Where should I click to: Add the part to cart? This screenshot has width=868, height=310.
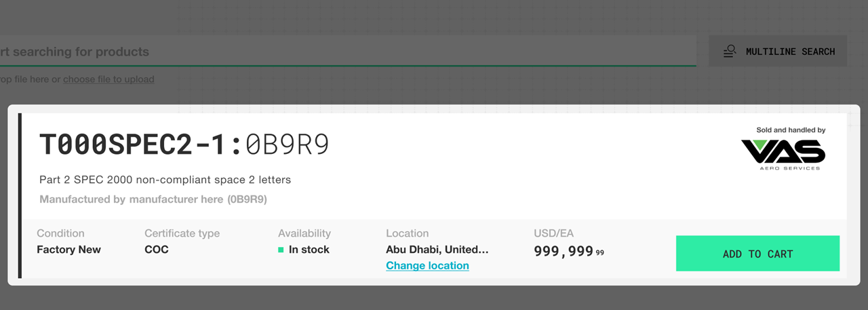pos(757,254)
